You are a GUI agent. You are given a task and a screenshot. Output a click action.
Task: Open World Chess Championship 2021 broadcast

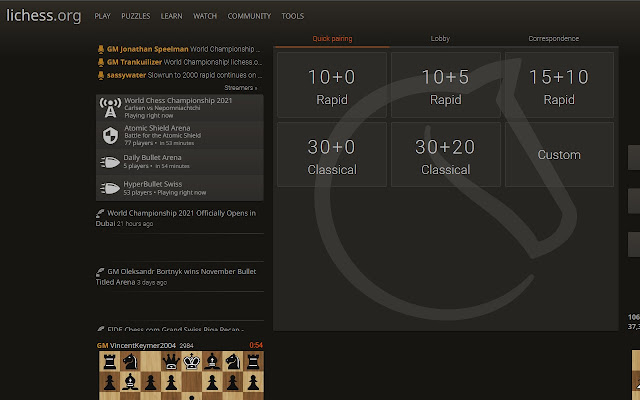pos(180,108)
